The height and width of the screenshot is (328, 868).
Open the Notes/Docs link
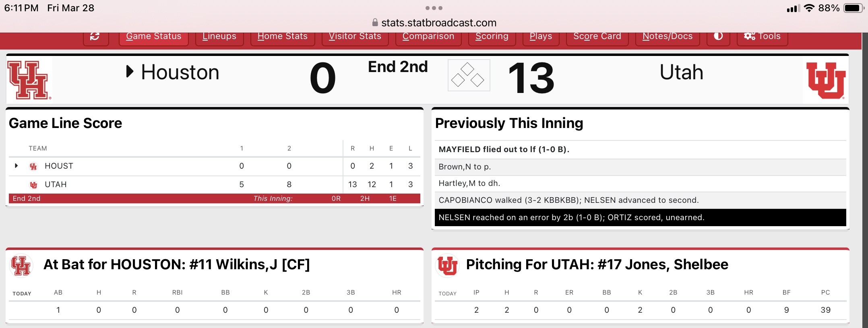click(668, 37)
